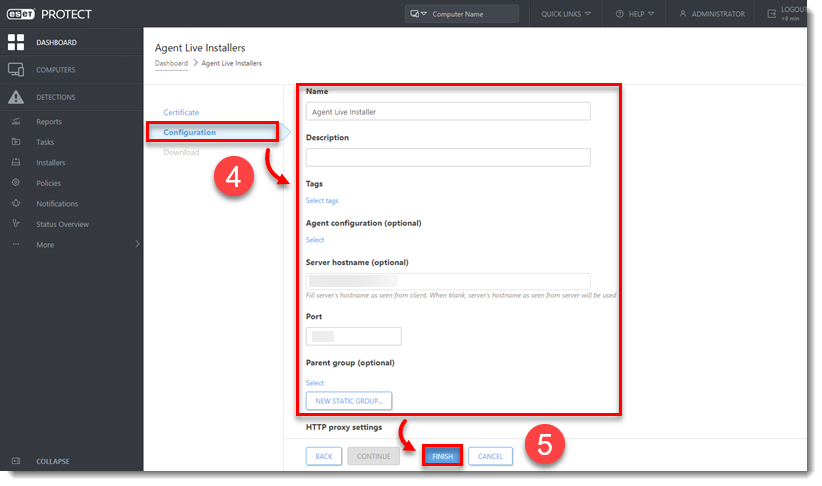Click the Dashboard grid icon in sidebar
822x486 pixels.
(x=15, y=42)
